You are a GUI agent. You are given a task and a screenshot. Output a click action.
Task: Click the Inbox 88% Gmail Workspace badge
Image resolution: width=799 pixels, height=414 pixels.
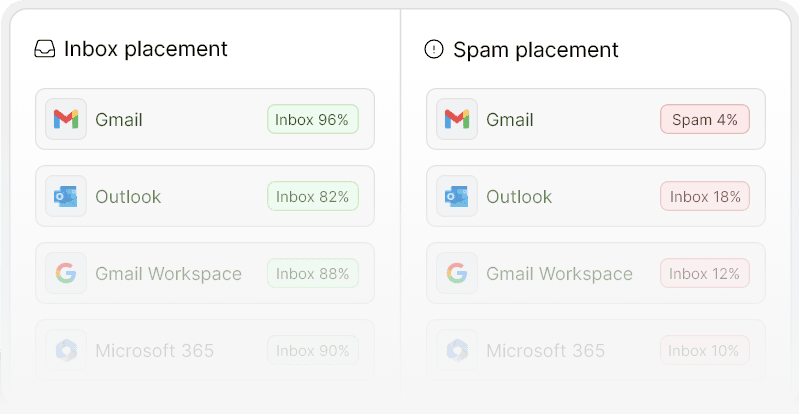click(313, 273)
